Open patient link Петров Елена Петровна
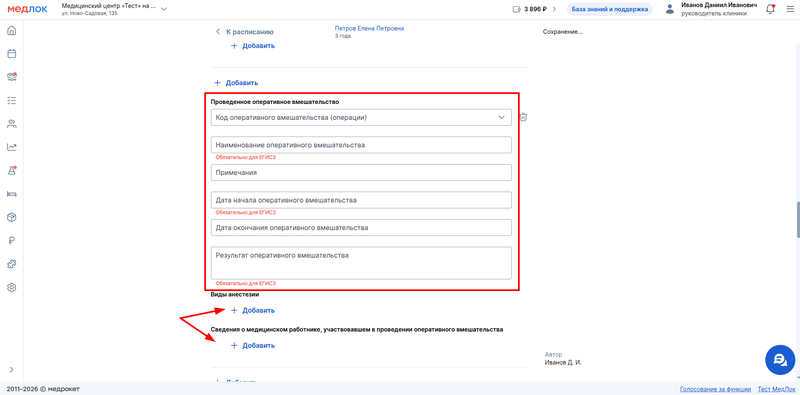Screen dimensions: 800x395 pyautogui.click(x=369, y=29)
